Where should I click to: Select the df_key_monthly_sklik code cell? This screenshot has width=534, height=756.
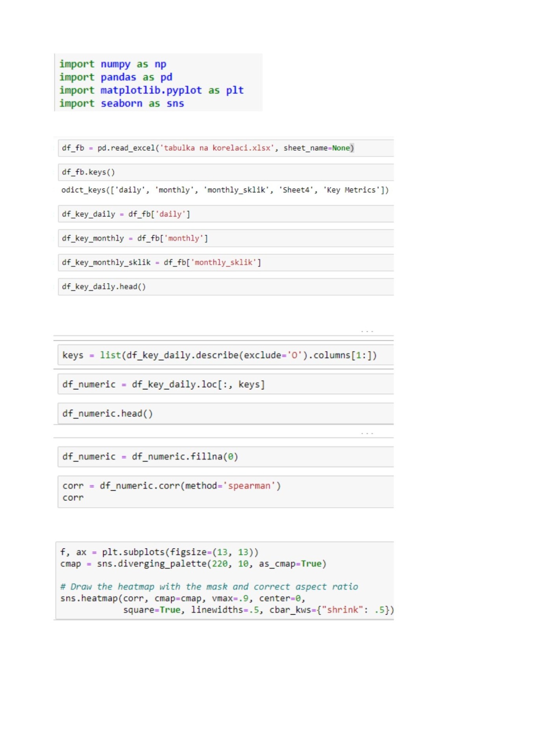tap(225, 263)
